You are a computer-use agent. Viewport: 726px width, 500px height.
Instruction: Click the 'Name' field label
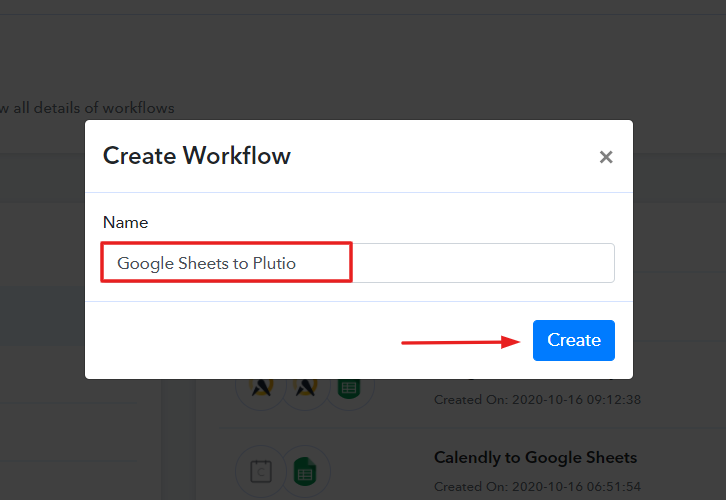pyautogui.click(x=125, y=223)
